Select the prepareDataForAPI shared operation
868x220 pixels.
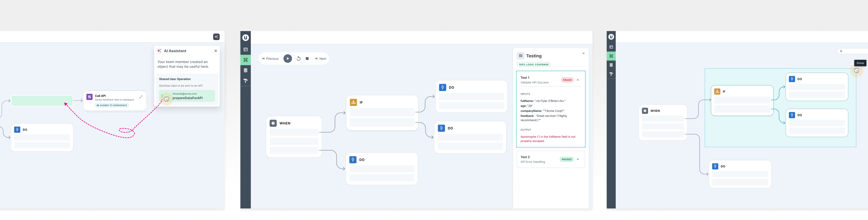point(187,96)
